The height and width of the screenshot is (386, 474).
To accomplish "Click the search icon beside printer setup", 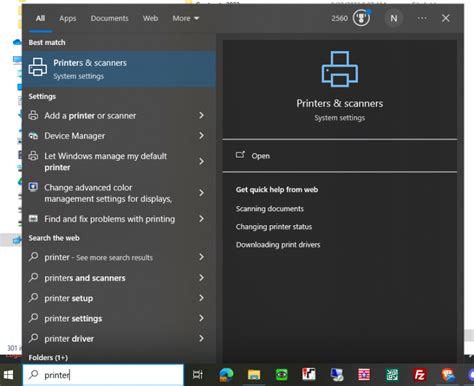I will [33, 297].
